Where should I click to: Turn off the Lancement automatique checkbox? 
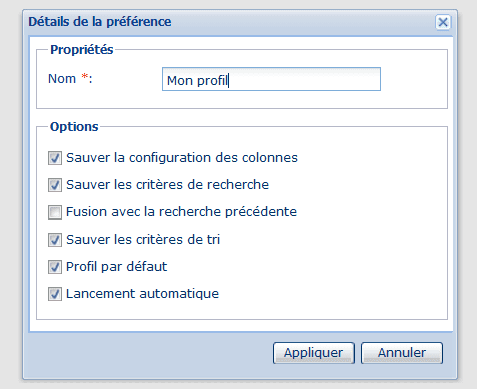(55, 294)
